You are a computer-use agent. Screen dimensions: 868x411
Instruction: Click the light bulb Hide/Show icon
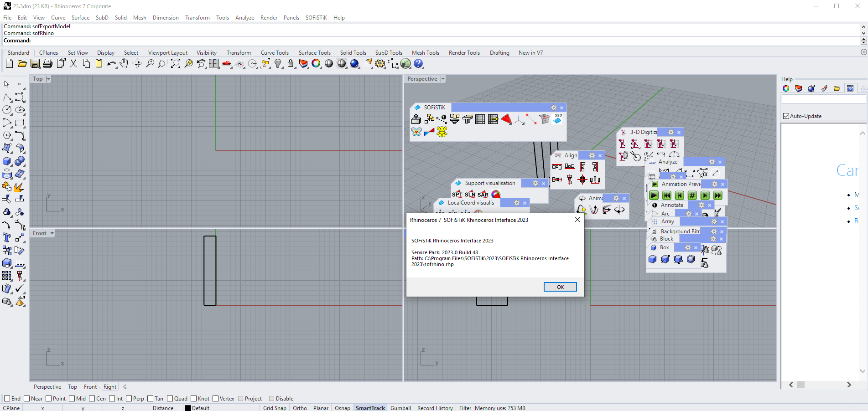click(278, 64)
